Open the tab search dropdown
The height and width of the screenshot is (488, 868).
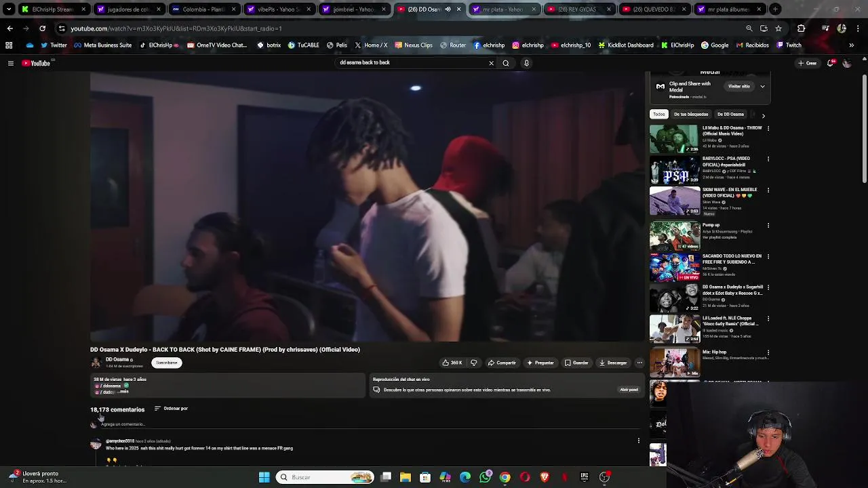(9, 9)
